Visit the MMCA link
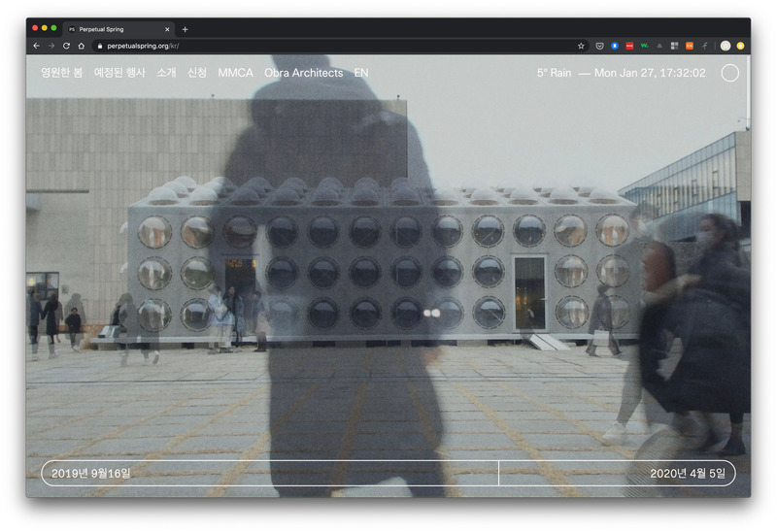Viewport: 777px width, 532px height. pos(235,73)
